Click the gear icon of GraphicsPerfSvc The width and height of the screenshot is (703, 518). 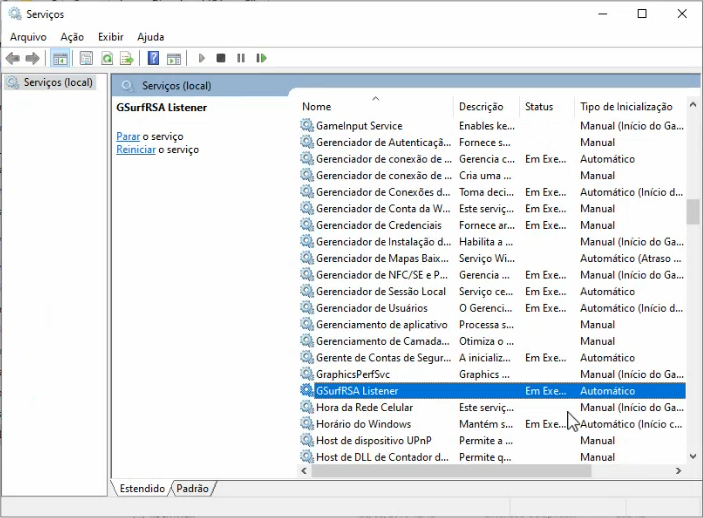(x=307, y=374)
